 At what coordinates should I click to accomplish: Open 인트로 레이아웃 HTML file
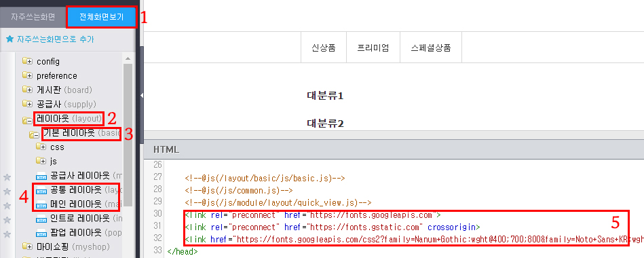(86, 218)
